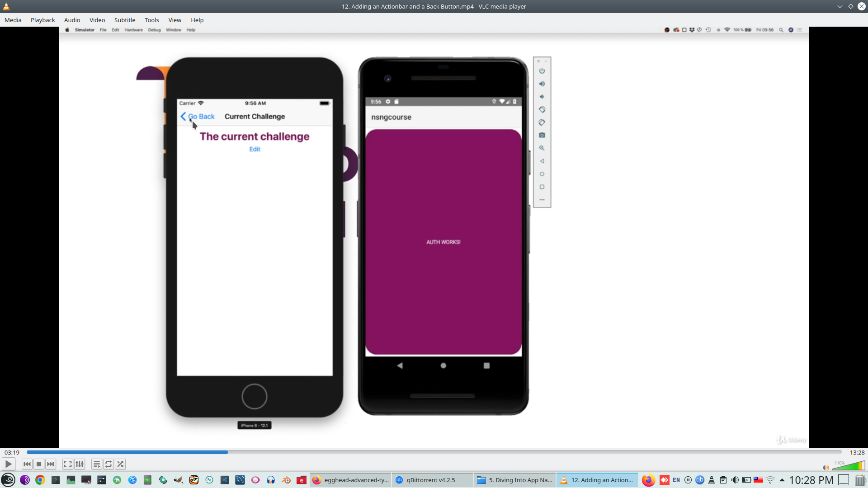Image resolution: width=868 pixels, height=488 pixels.
Task: Switch to egghead Firefox taskbar window
Action: [x=350, y=480]
